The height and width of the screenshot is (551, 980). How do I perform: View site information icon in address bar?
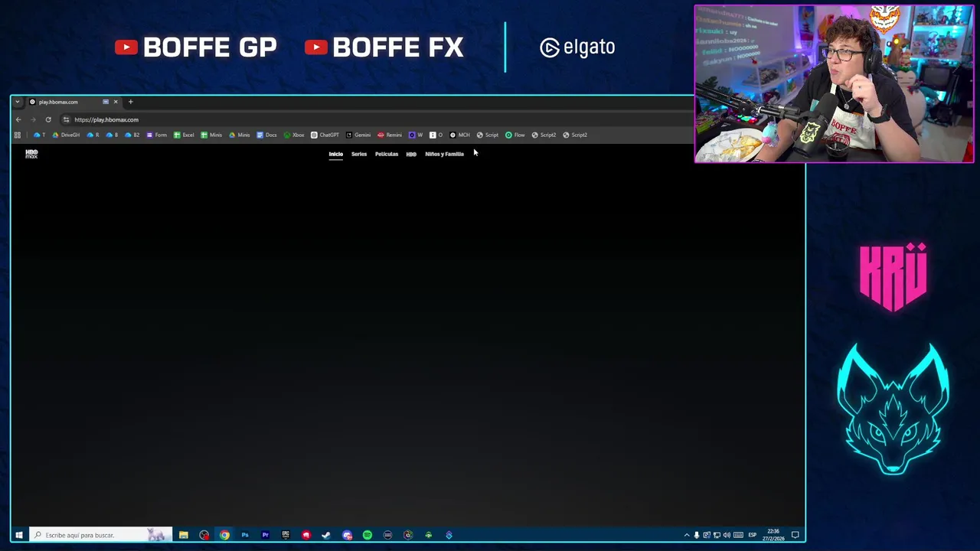click(67, 119)
